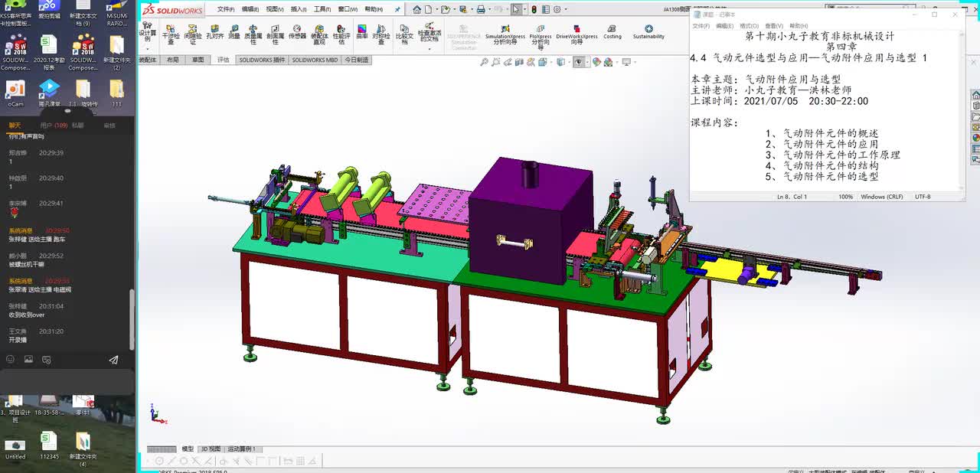
Task: Click the send paper-plane button in chat
Action: point(113,359)
